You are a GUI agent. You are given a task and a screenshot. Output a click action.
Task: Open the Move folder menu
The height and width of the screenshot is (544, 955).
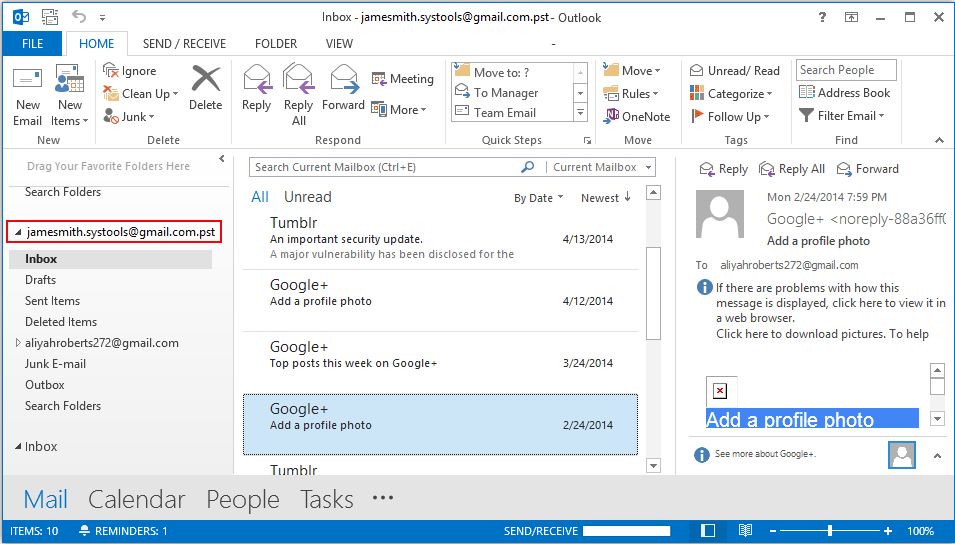pos(632,71)
